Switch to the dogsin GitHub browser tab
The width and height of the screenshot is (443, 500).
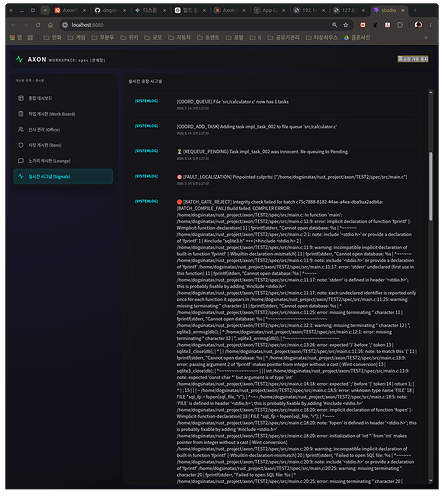tap(110, 10)
